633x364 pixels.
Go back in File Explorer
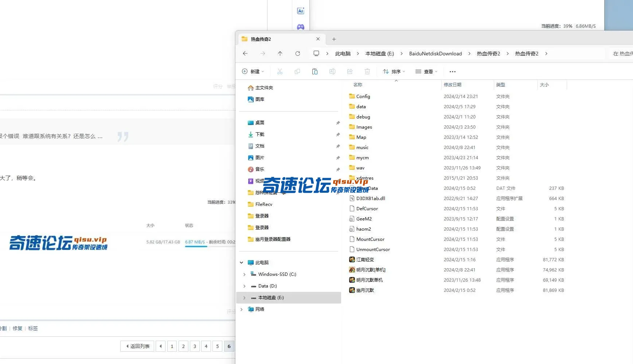click(x=245, y=54)
